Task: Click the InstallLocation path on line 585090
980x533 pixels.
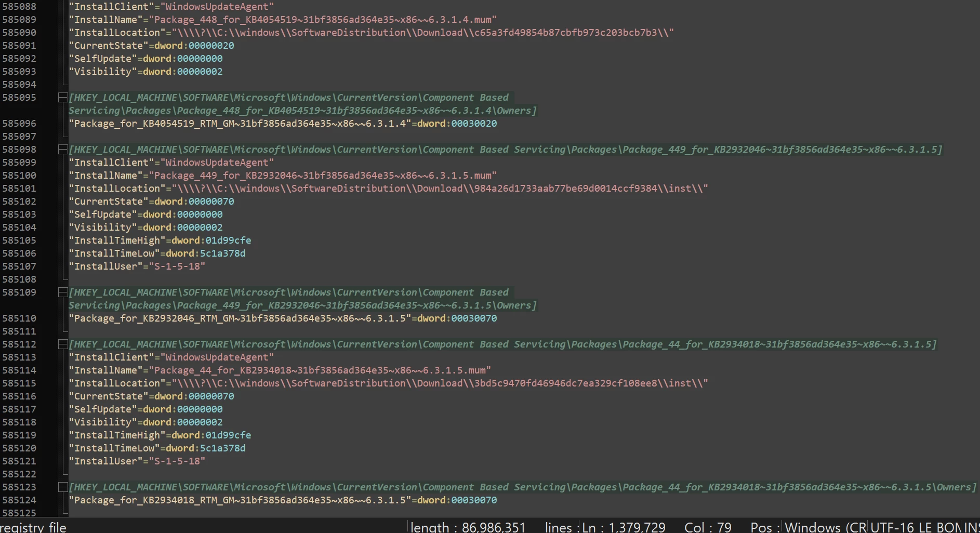Action: pos(422,33)
